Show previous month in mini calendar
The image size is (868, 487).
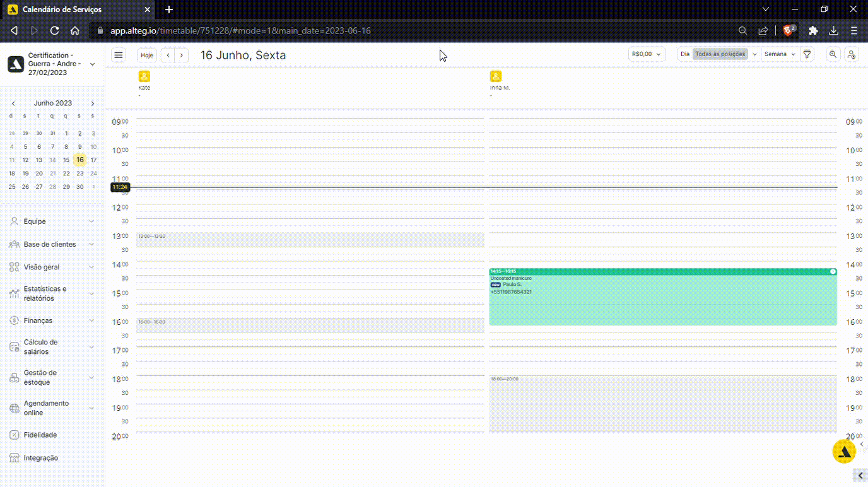pos(13,103)
